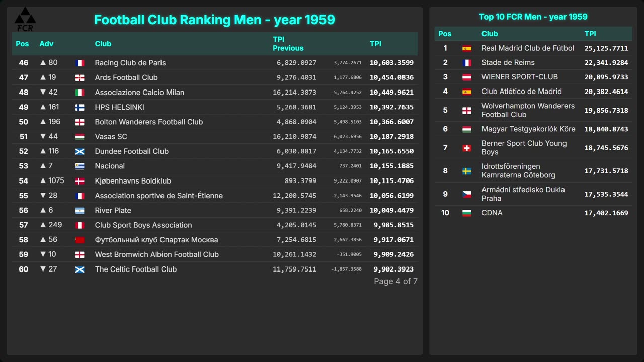The height and width of the screenshot is (362, 644).
Task: Click Scotland flag beside Dundee Football Club
Action: pyautogui.click(x=79, y=151)
